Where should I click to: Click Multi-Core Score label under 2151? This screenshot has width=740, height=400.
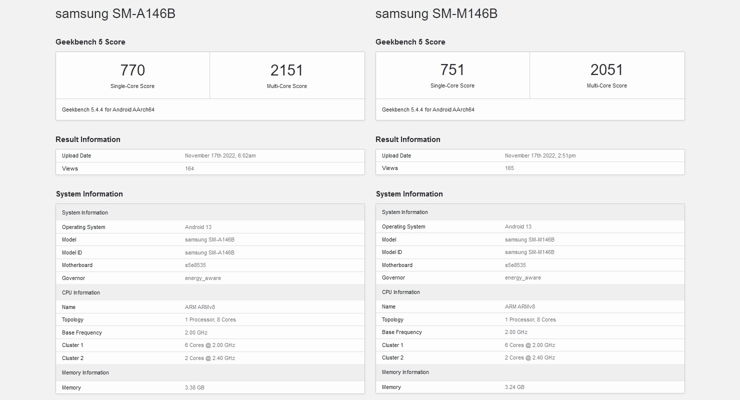point(286,86)
